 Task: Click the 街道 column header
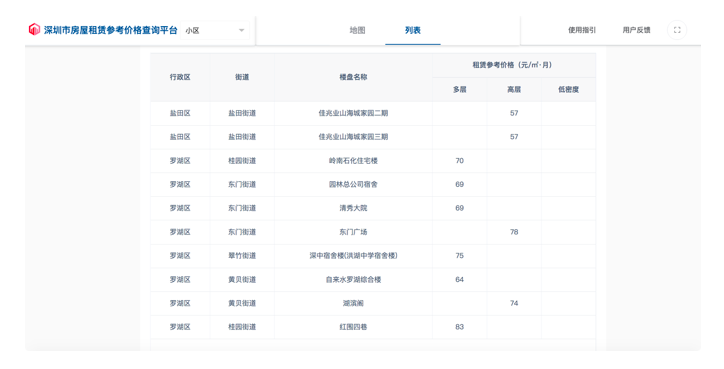coord(242,77)
